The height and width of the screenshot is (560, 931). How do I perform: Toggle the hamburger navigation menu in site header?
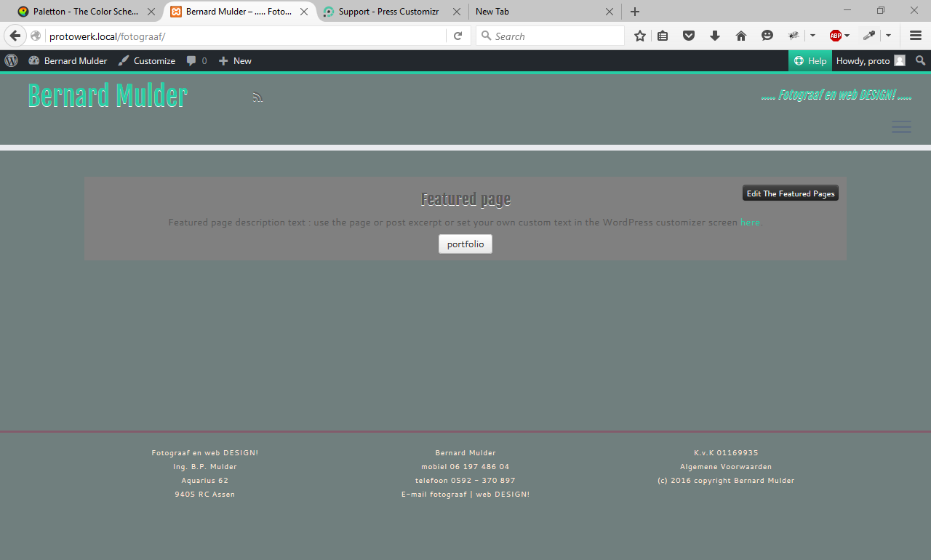click(901, 127)
